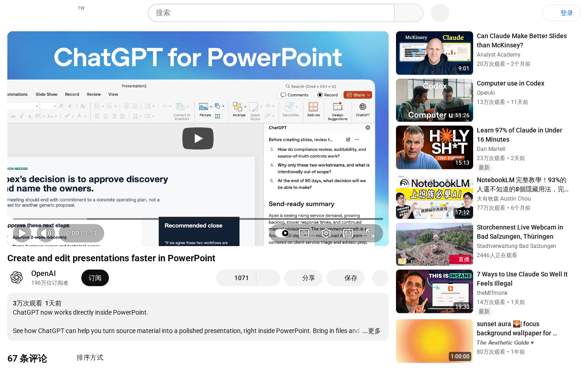Click the 67 条评论 comments heading
588x368 pixels.
(x=27, y=358)
